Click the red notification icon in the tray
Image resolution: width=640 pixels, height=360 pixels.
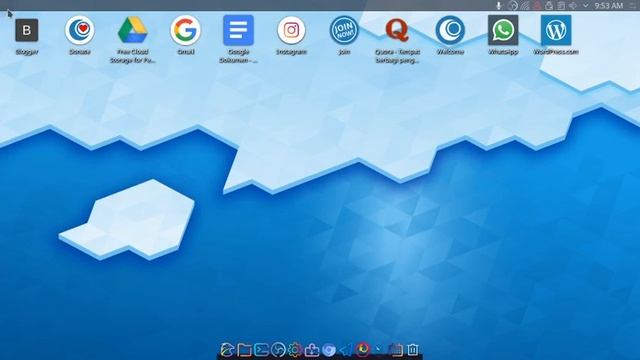[537, 5]
